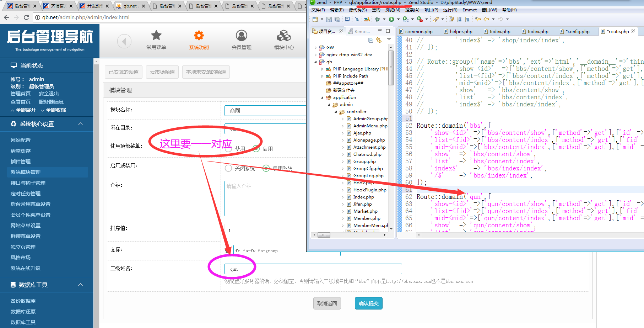Image resolution: width=644 pixels, height=328 pixels.
Task: Click the 确认提交 submit button
Action: click(x=368, y=303)
